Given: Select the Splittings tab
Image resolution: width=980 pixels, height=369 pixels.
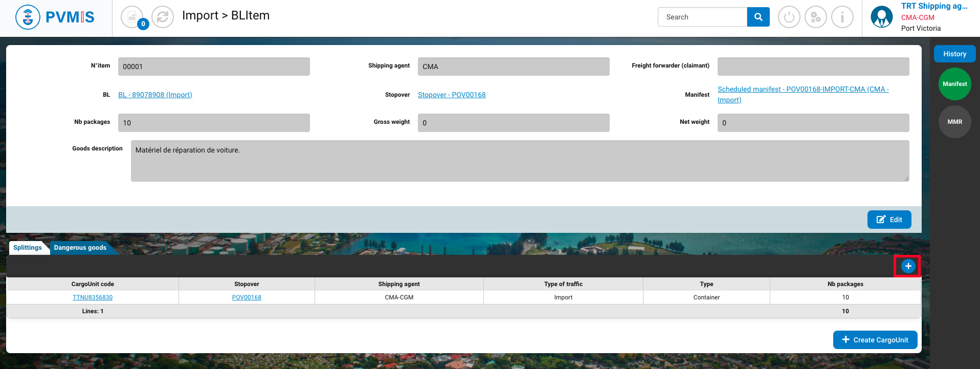Looking at the screenshot, I should [28, 248].
